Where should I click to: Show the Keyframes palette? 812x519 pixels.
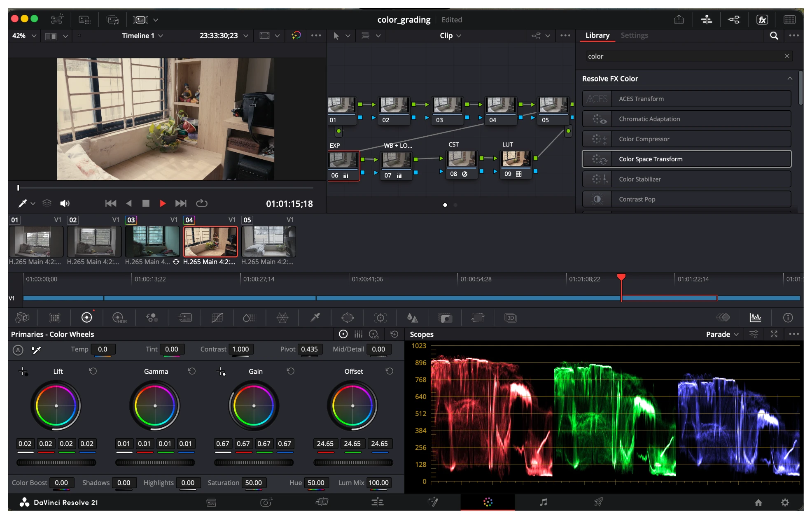coord(723,317)
